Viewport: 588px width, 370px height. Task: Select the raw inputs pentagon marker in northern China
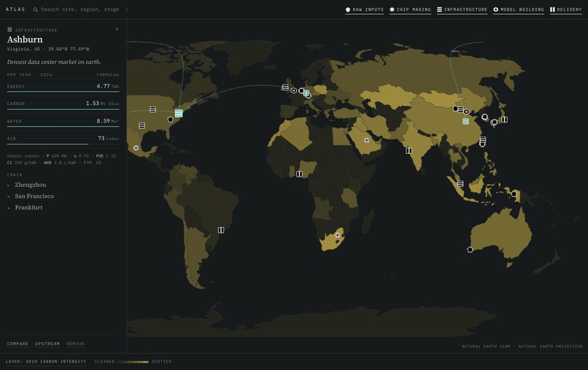coord(455,109)
